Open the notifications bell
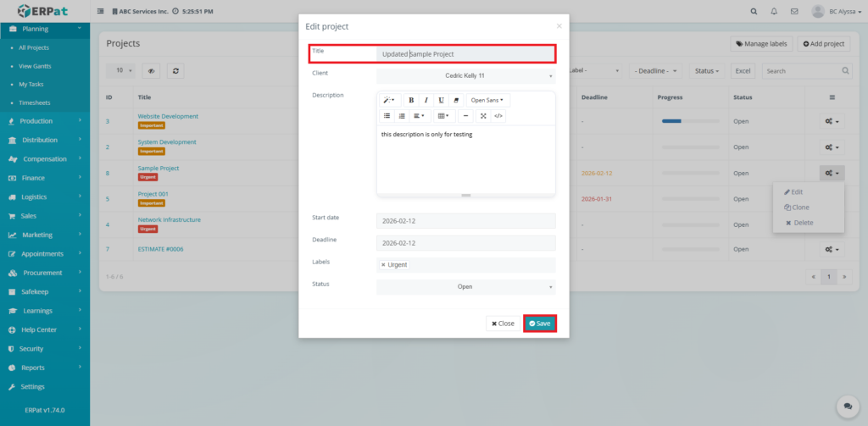The width and height of the screenshot is (868, 426). 774,11
